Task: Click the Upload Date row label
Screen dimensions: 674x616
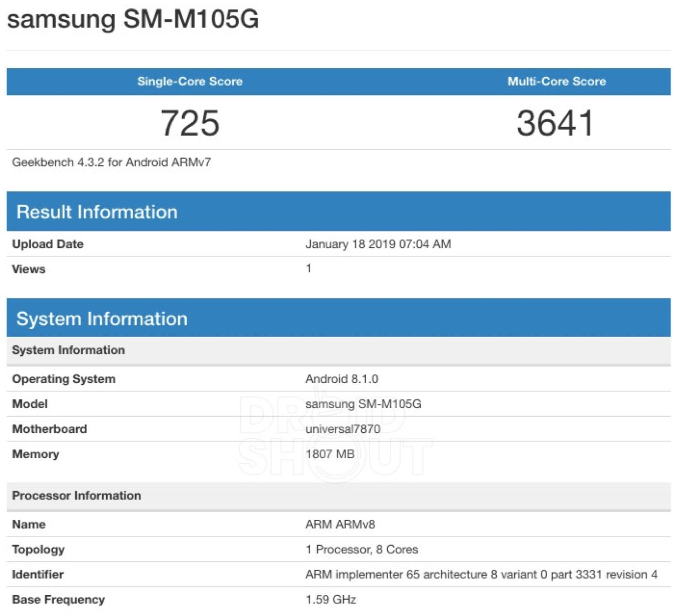Action: click(x=48, y=244)
